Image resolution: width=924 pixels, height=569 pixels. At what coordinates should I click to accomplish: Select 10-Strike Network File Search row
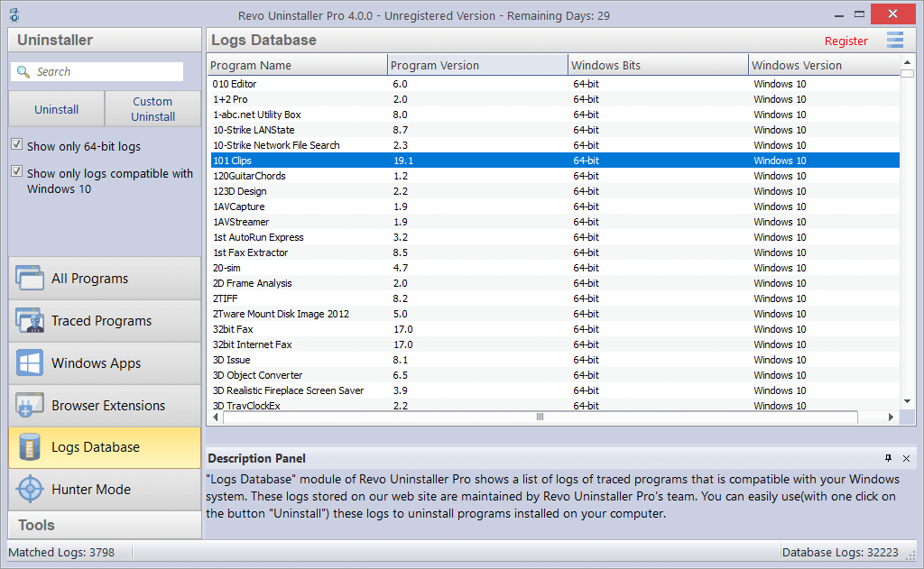tap(555, 145)
